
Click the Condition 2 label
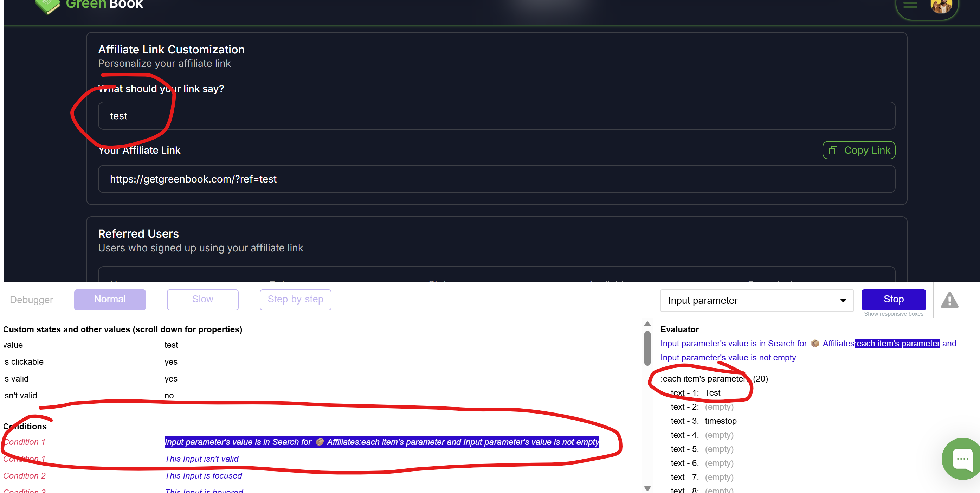[25, 476]
